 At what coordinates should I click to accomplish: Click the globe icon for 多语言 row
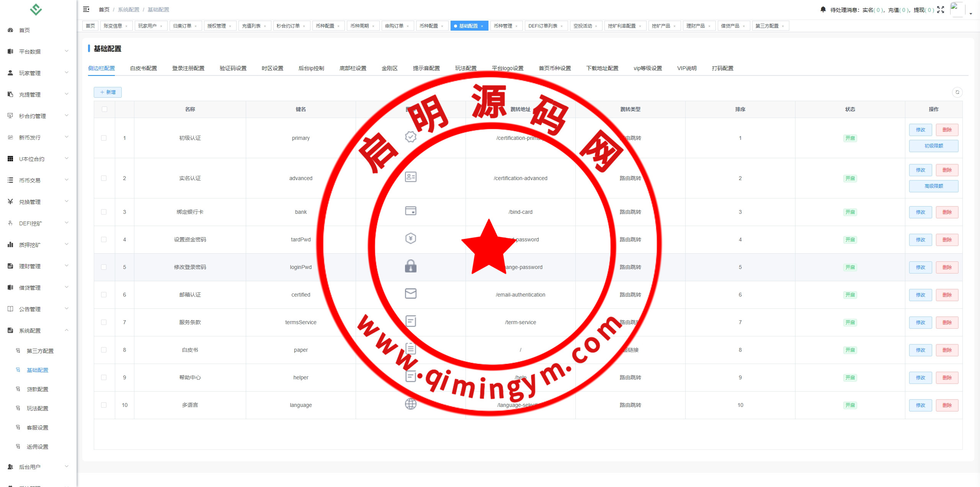410,404
